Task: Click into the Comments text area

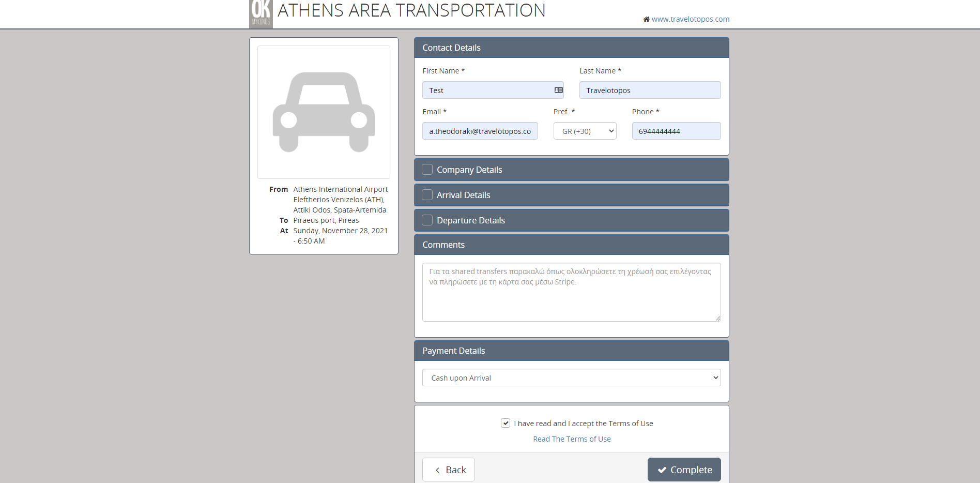Action: point(571,300)
